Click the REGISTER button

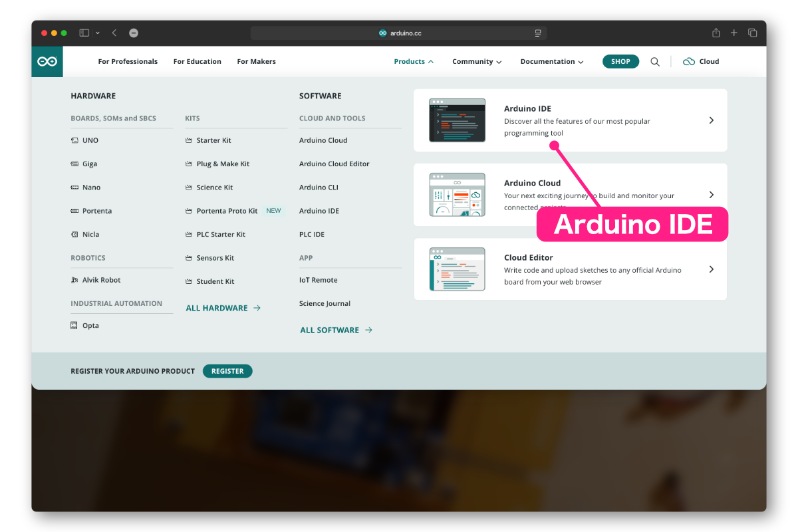(227, 371)
